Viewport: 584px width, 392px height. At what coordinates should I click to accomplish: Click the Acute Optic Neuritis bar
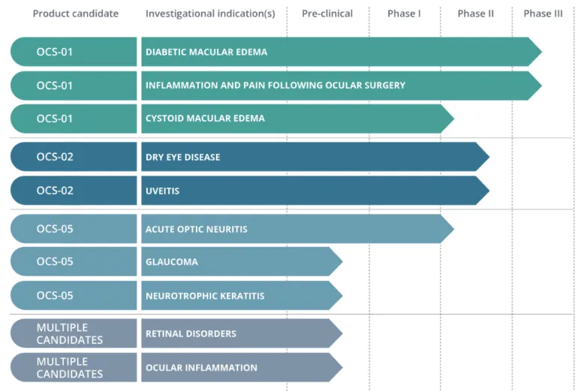(294, 229)
